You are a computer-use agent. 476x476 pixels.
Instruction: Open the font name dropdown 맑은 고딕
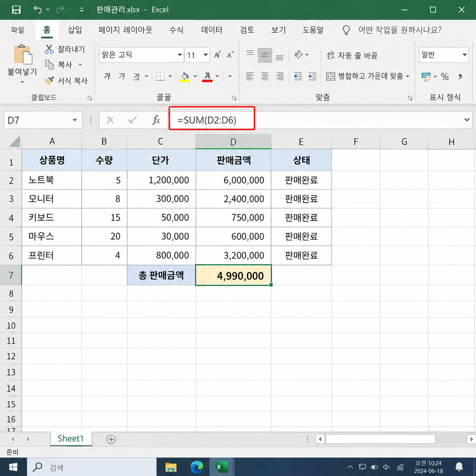tap(180, 55)
